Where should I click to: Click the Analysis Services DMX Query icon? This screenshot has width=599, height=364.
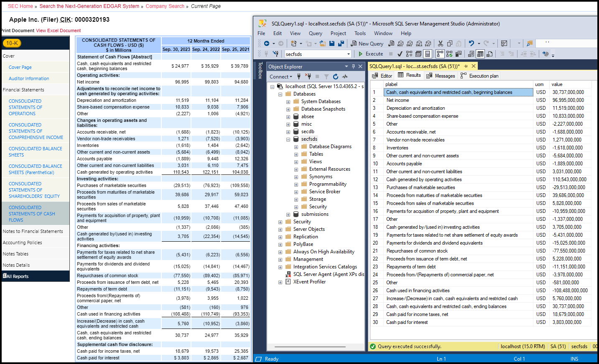(410, 43)
